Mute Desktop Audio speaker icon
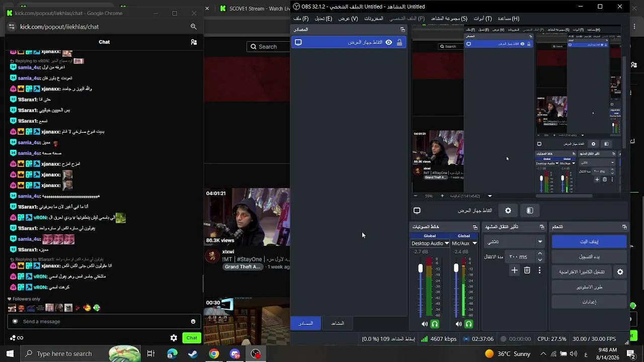Viewport: 644px width, 362px height. (x=425, y=324)
